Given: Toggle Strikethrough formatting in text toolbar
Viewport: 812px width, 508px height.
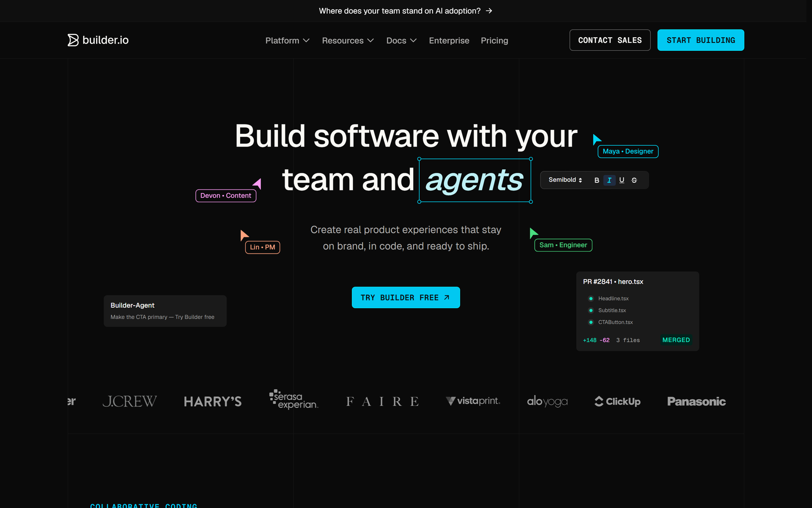Looking at the screenshot, I should click(x=634, y=180).
